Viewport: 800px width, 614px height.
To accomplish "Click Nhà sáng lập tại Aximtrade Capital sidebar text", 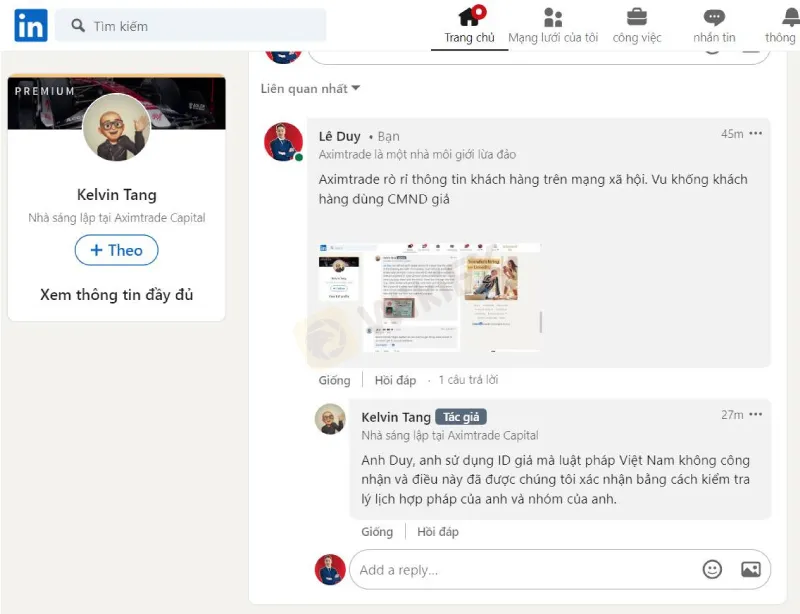I will 117,218.
